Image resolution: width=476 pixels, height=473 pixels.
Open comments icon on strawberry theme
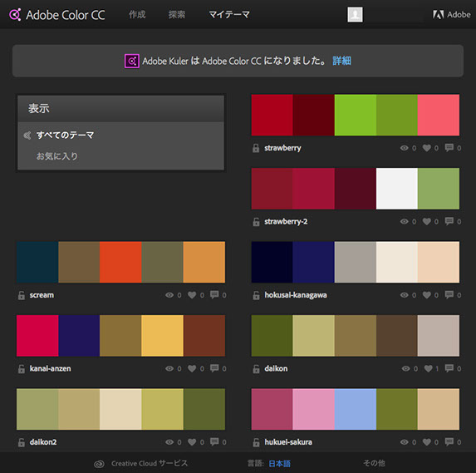449,148
